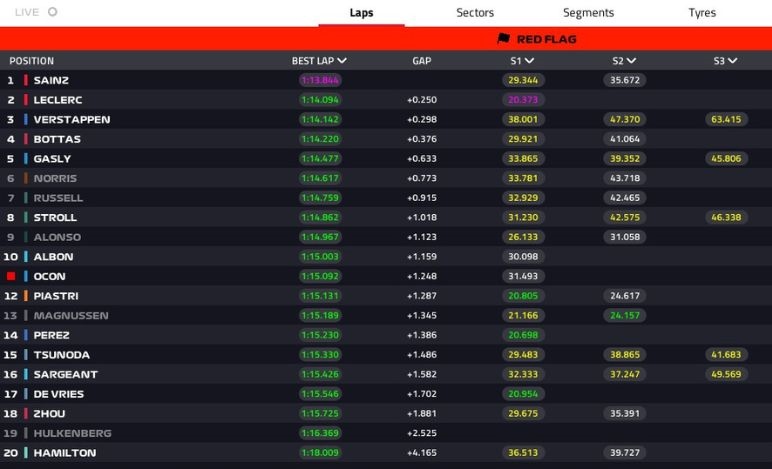Click Sainz's purple best lap 1:13.844
This screenshot has height=469, width=772.
coord(320,80)
